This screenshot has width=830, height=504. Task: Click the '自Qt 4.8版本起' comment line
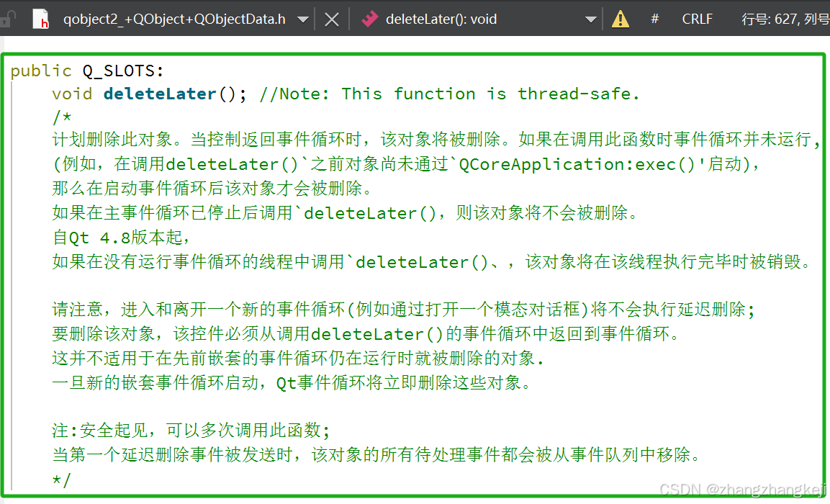pyautogui.click(x=121, y=237)
